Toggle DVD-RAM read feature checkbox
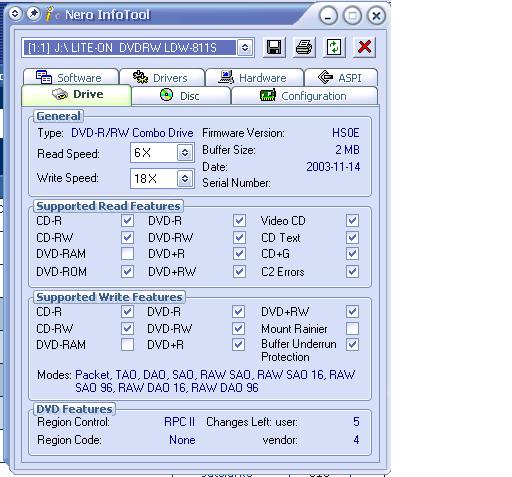 pyautogui.click(x=127, y=254)
